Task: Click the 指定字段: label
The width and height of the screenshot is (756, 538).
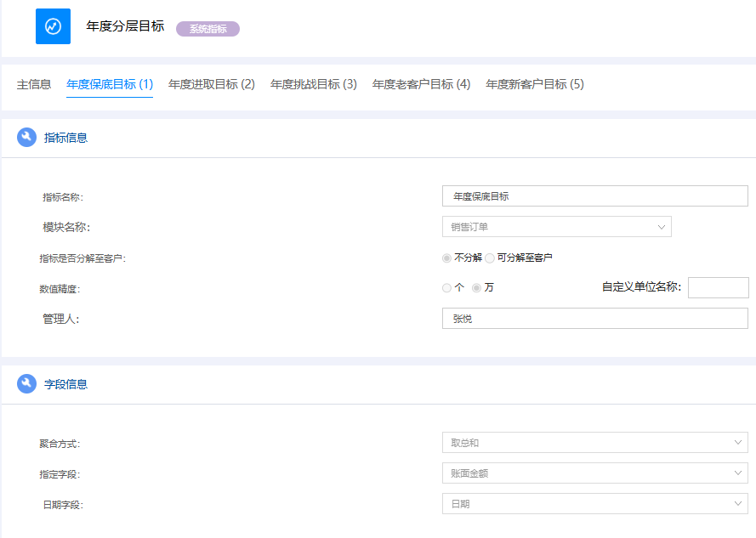Action: (x=60, y=475)
